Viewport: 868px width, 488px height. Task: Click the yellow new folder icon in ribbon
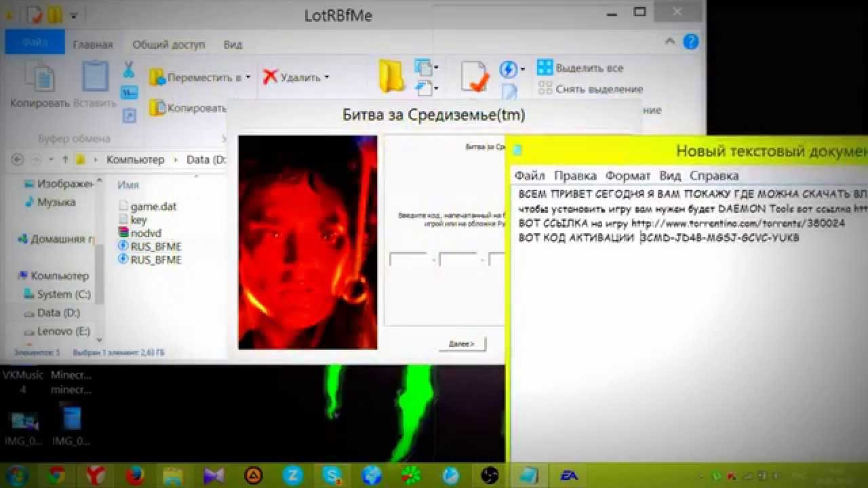click(x=391, y=76)
